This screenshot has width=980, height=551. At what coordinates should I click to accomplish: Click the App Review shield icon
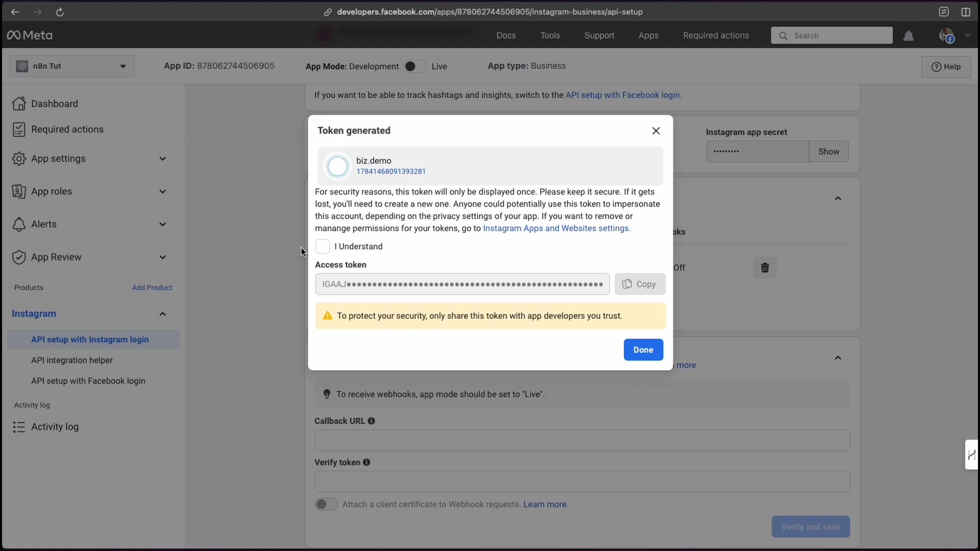pyautogui.click(x=19, y=257)
